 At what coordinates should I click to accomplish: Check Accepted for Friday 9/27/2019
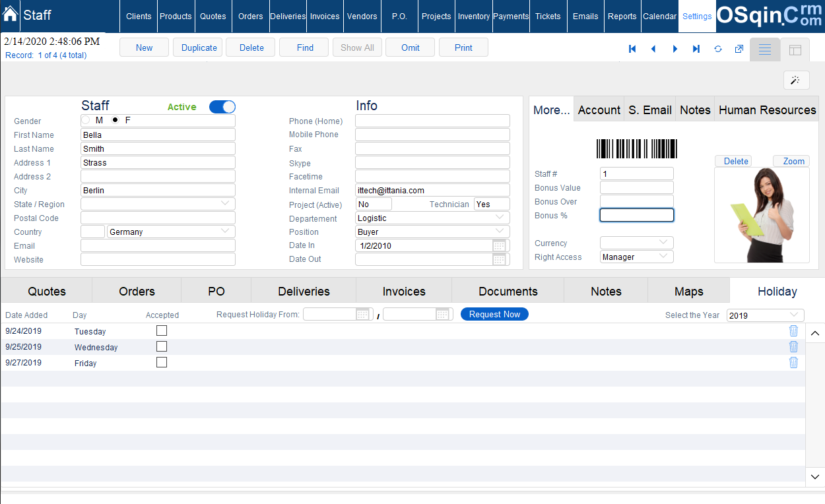162,362
